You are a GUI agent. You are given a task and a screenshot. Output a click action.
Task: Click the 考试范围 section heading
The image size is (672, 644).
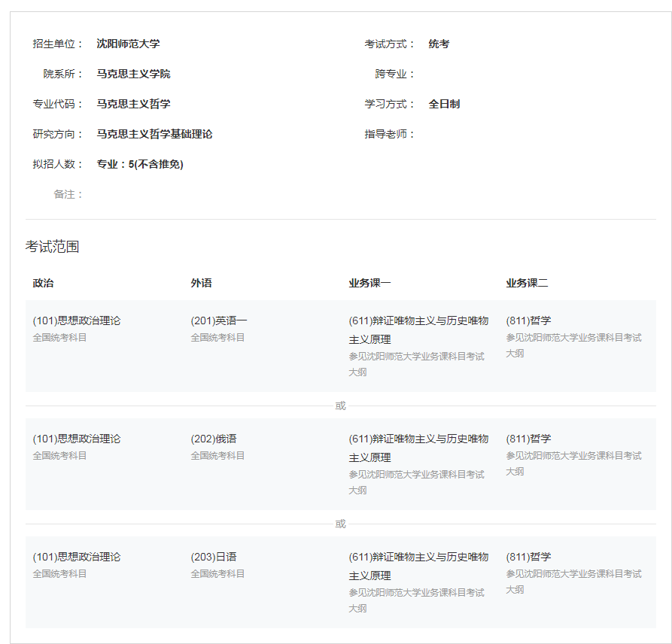(x=52, y=247)
